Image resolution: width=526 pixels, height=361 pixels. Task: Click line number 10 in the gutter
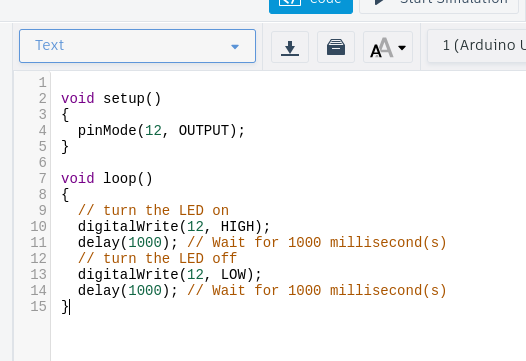click(38, 226)
